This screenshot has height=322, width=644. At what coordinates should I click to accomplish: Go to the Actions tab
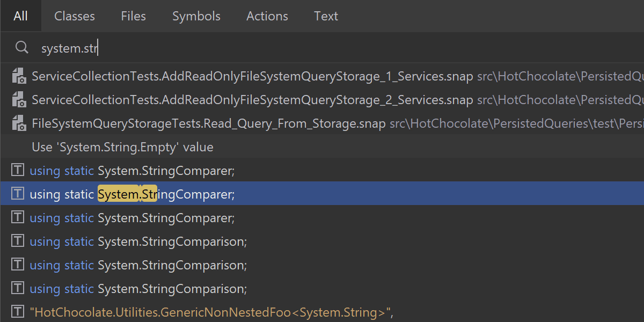pos(267,16)
